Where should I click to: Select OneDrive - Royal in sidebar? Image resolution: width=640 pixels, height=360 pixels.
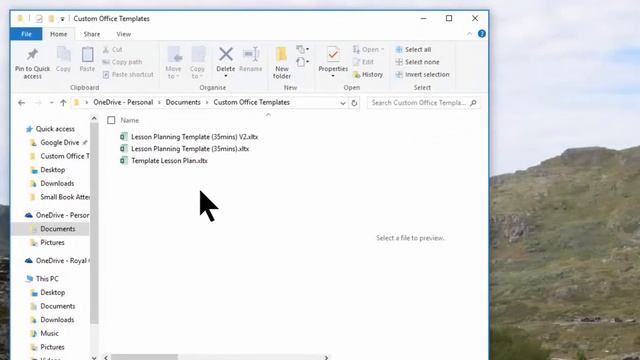tap(57, 260)
